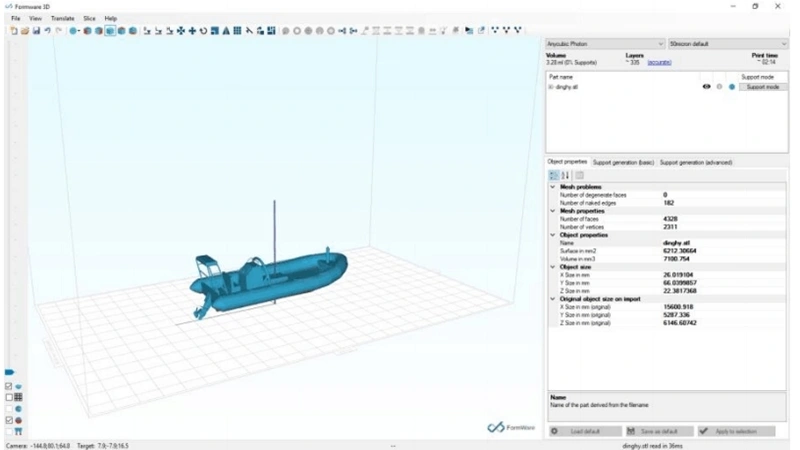Viewport: 800px width, 450px height.
Task: Redo the last undone action
Action: pyautogui.click(x=59, y=31)
